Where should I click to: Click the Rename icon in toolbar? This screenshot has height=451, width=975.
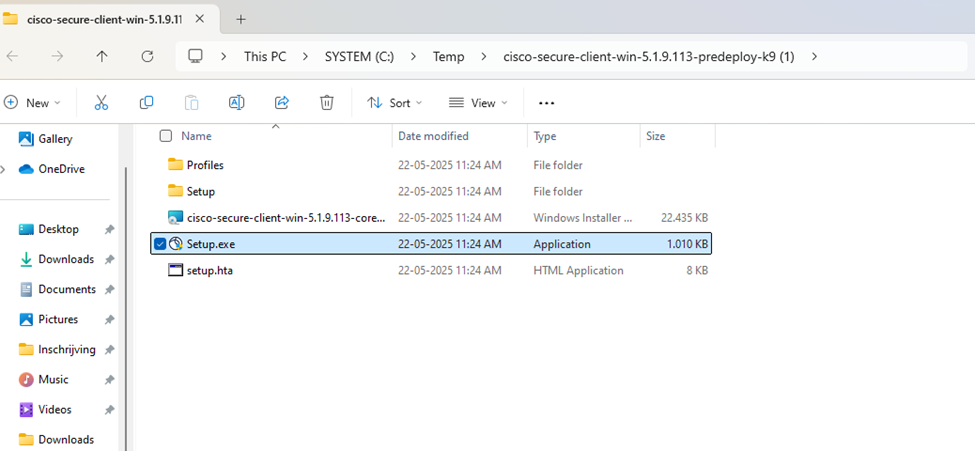[236, 103]
